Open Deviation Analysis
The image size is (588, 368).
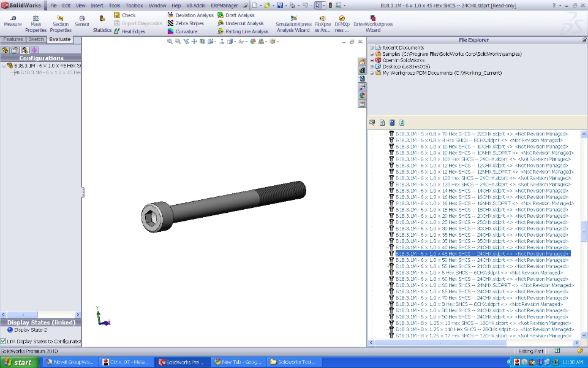(x=190, y=15)
